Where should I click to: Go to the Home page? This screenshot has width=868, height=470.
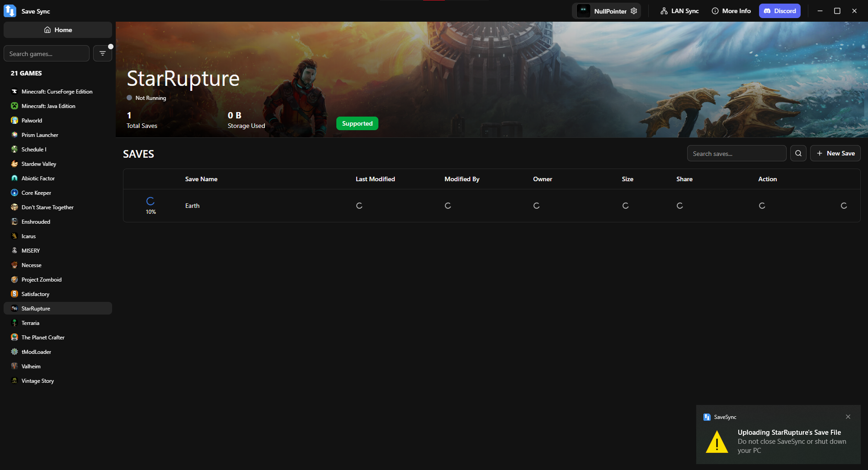coord(58,30)
